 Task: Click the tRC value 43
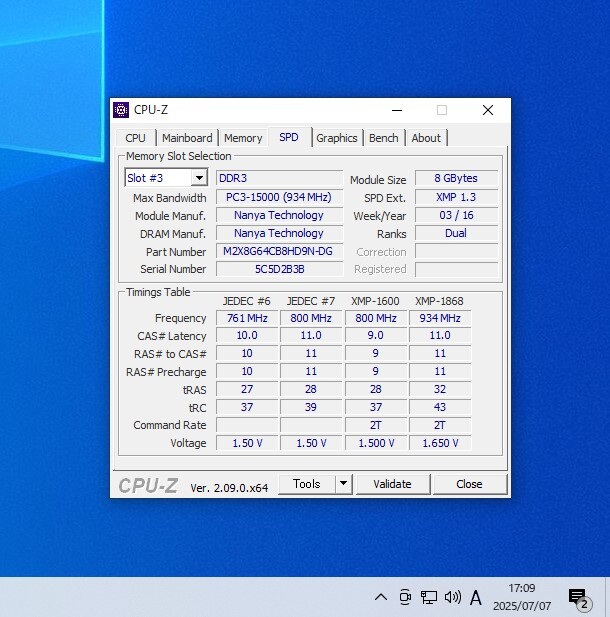440,407
